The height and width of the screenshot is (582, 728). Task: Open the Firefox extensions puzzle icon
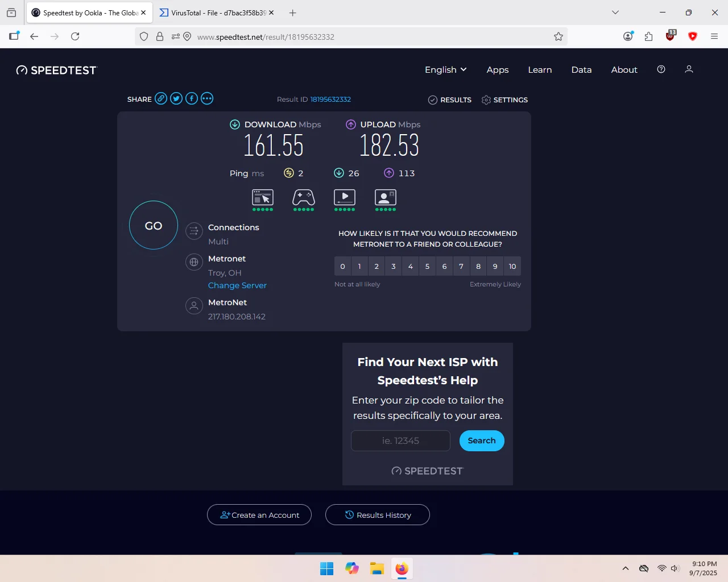649,36
